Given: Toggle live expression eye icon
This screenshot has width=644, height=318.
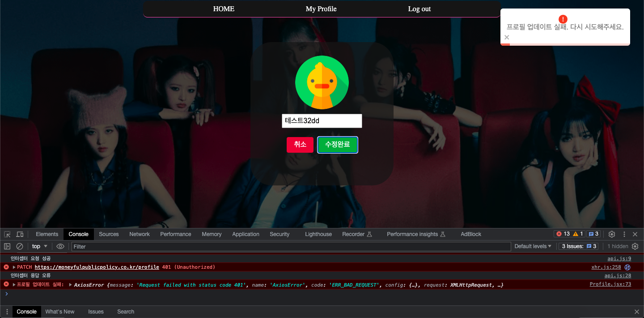Looking at the screenshot, I should [x=60, y=246].
